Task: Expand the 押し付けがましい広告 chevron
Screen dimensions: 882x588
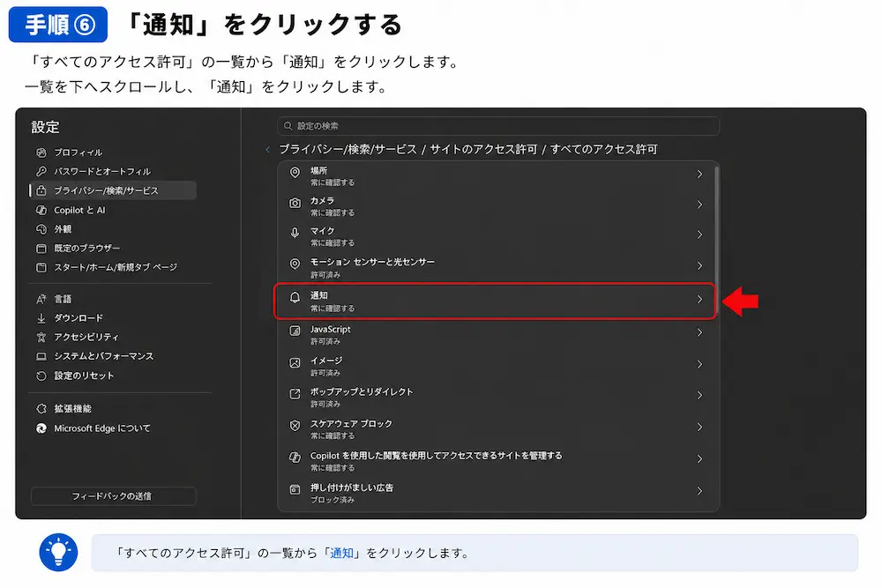Action: [699, 491]
